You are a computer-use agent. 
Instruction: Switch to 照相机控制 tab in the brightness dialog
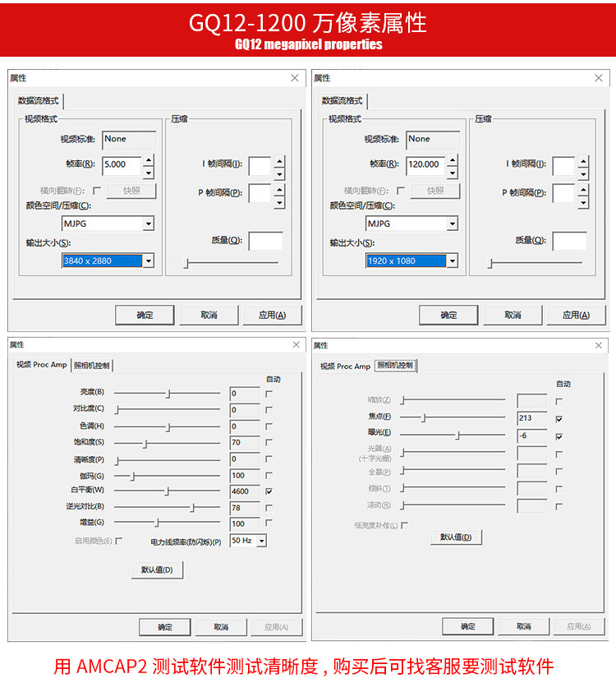[92, 366]
